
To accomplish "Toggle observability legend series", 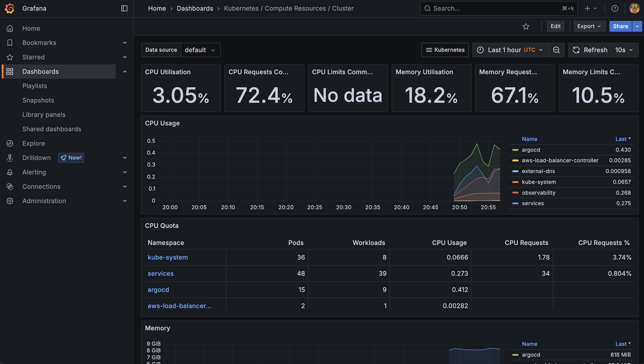I will [x=538, y=193].
